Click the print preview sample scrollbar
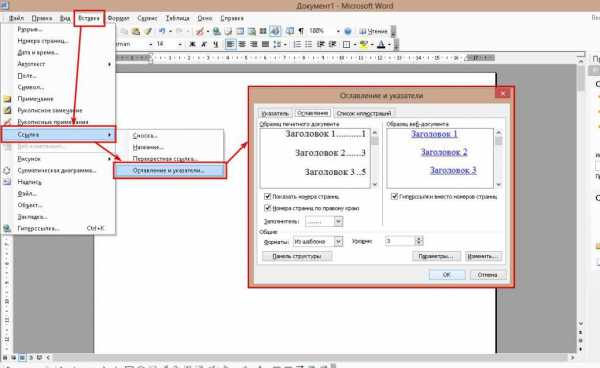The height and width of the screenshot is (368, 600). (x=375, y=158)
